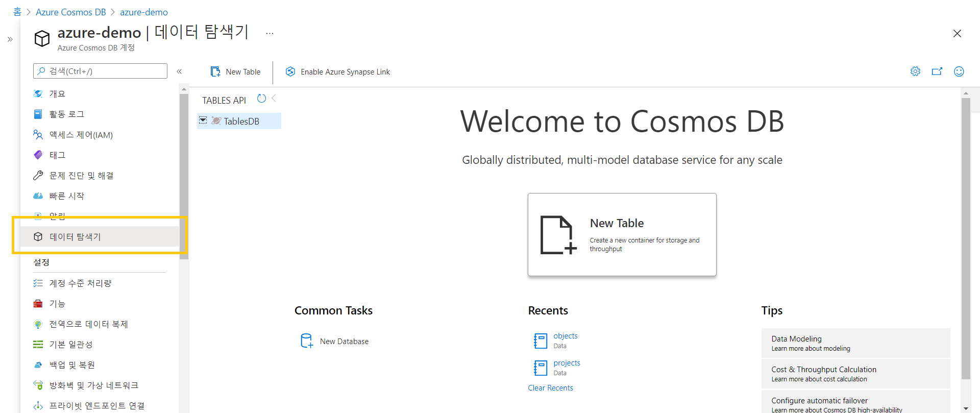Open the ellipsis more options menu
Screen dimensions: 980x413
point(269,34)
